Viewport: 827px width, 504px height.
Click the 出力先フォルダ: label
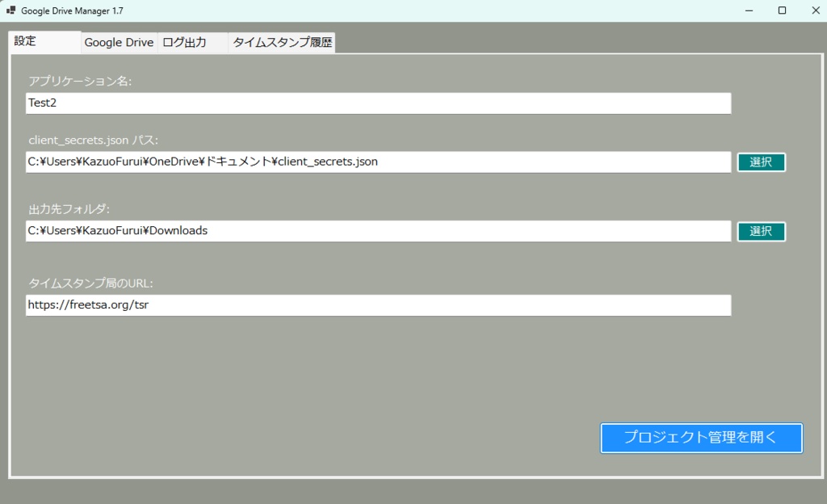pos(69,209)
